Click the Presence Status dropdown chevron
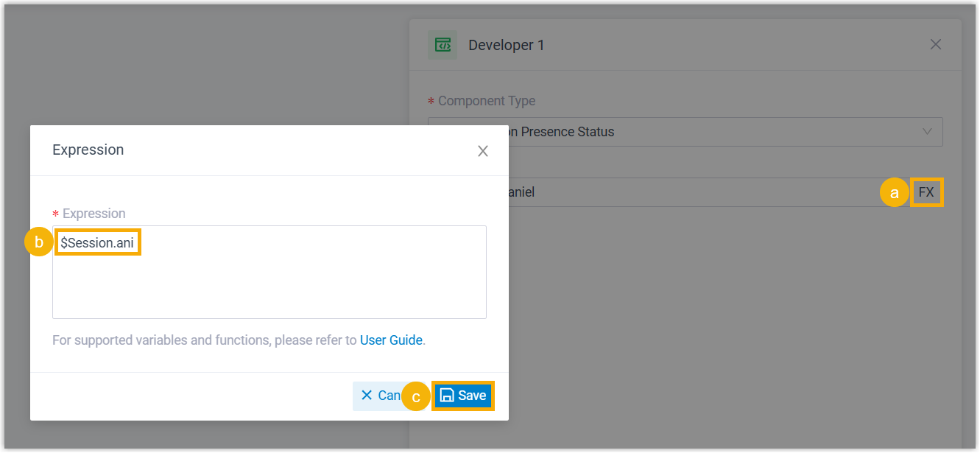 [x=928, y=131]
